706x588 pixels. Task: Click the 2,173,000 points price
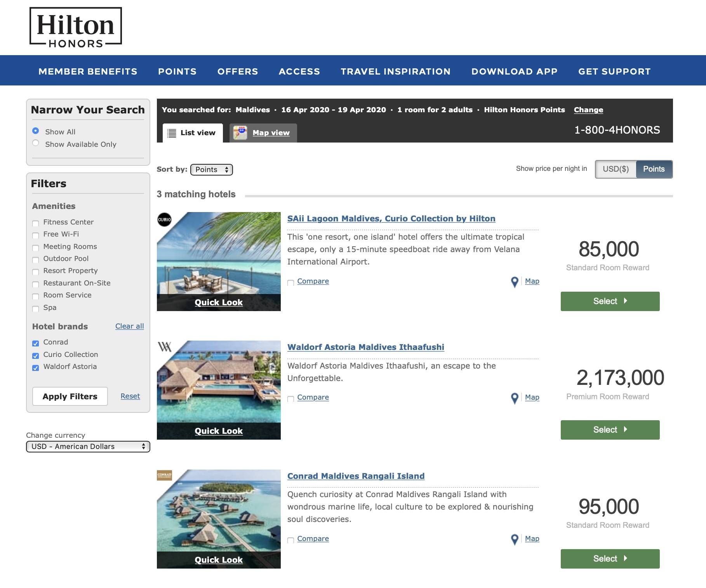pos(620,378)
